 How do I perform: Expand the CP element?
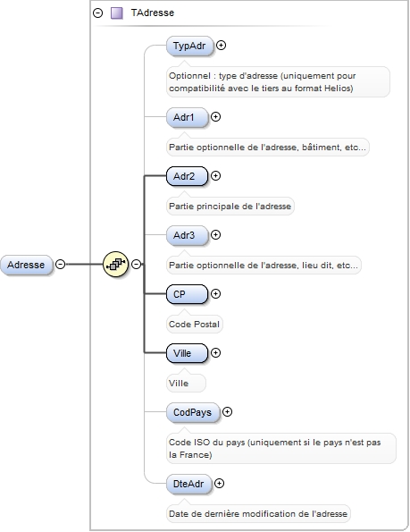(x=215, y=294)
